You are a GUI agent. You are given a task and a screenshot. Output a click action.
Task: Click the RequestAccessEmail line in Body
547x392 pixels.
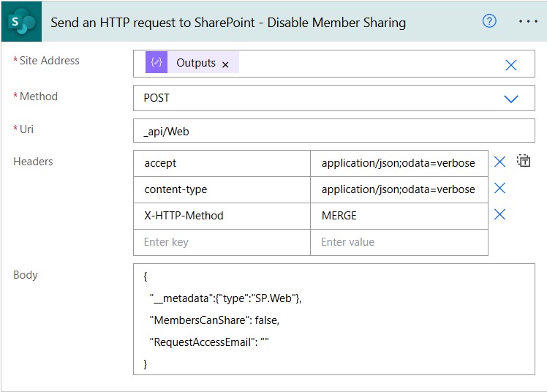point(209,342)
